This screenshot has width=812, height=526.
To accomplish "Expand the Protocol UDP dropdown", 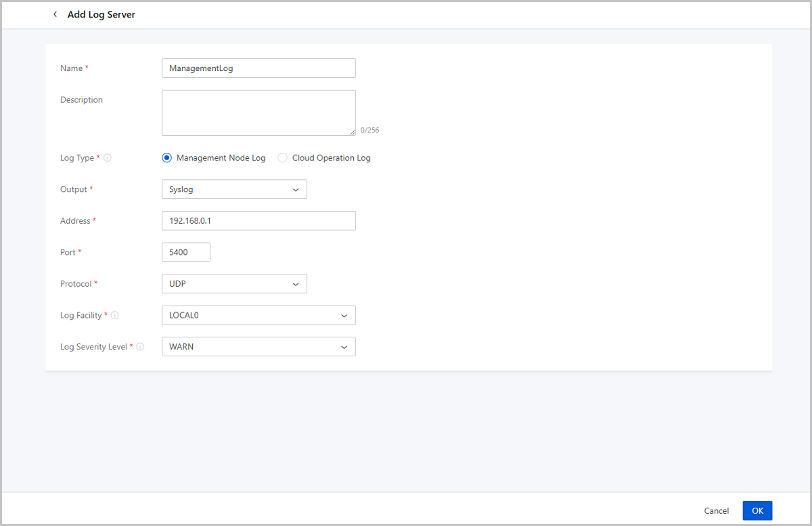I will pyautogui.click(x=234, y=284).
